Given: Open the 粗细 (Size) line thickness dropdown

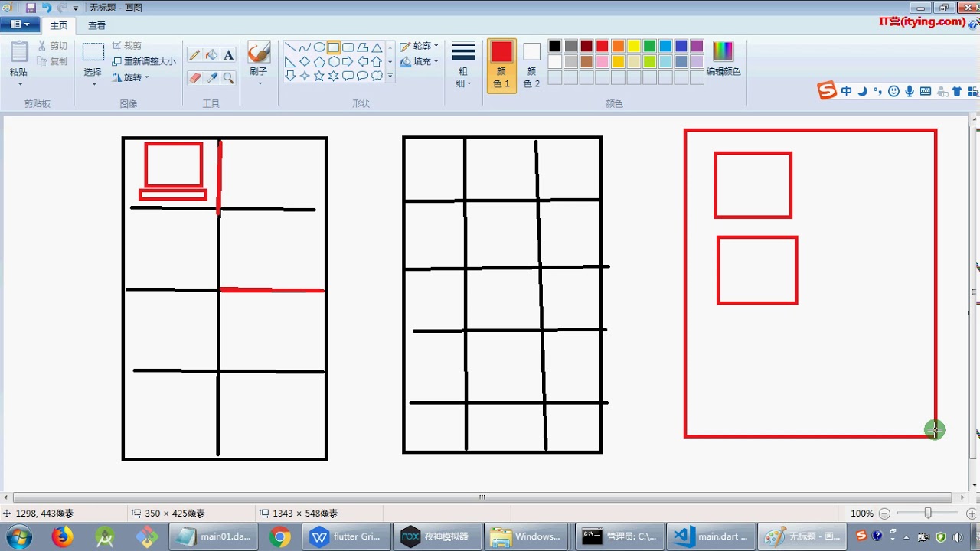Looking at the screenshot, I should 464,65.
